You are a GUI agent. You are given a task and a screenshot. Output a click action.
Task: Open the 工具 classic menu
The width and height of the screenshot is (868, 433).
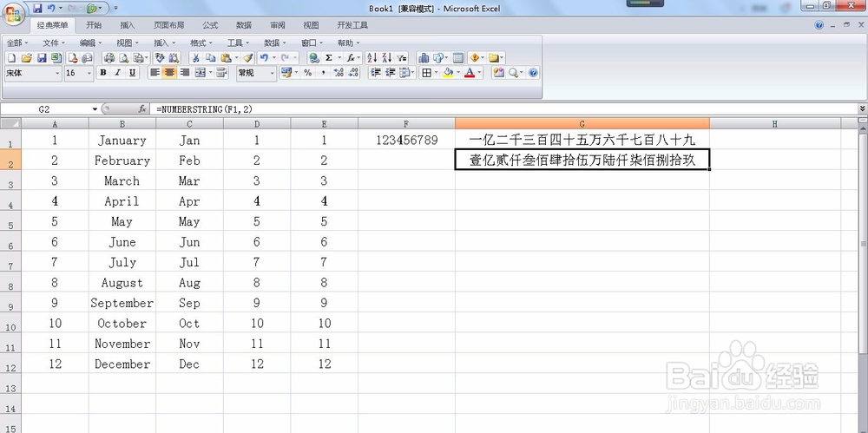click(238, 43)
